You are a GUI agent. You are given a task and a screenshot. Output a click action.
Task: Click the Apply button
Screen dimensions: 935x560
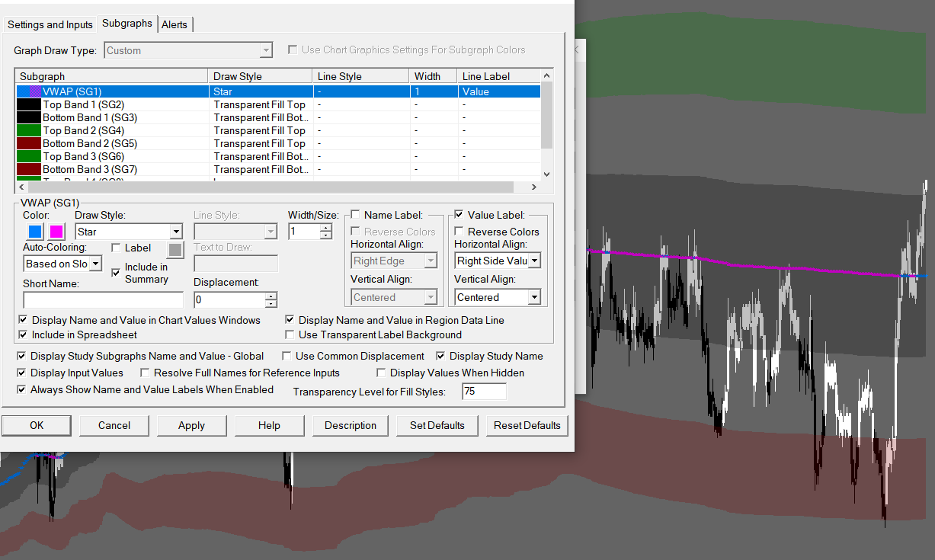click(191, 425)
